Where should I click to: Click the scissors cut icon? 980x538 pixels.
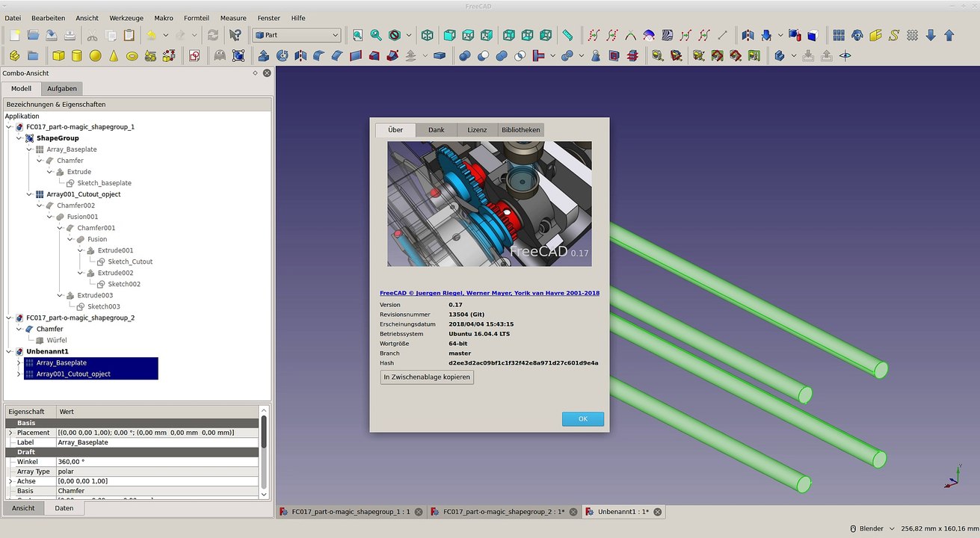click(x=92, y=35)
